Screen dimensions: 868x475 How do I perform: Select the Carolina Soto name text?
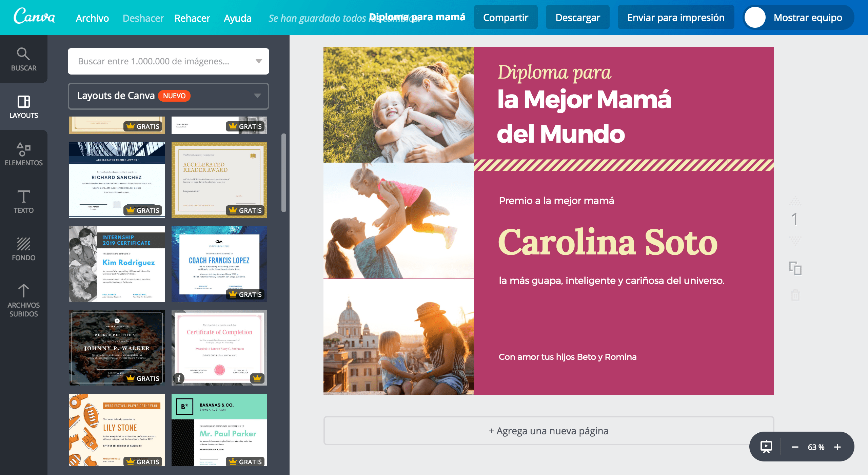pyautogui.click(x=608, y=242)
